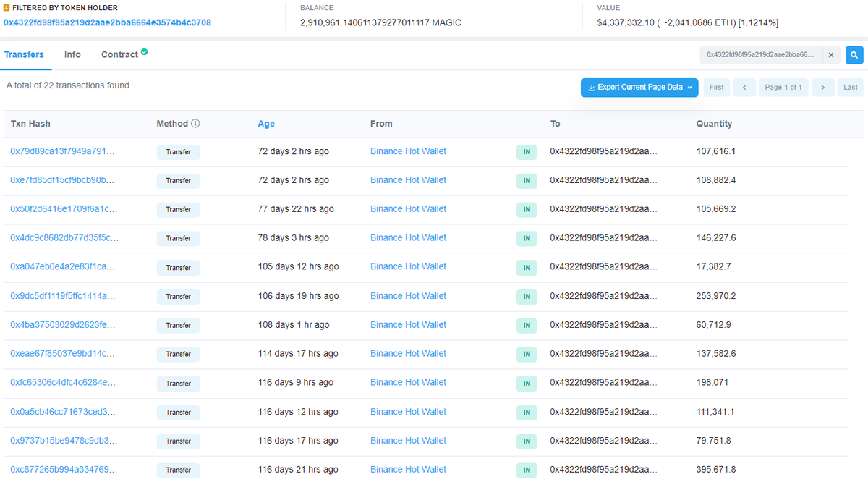Click the Method info circle icon

[195, 124]
